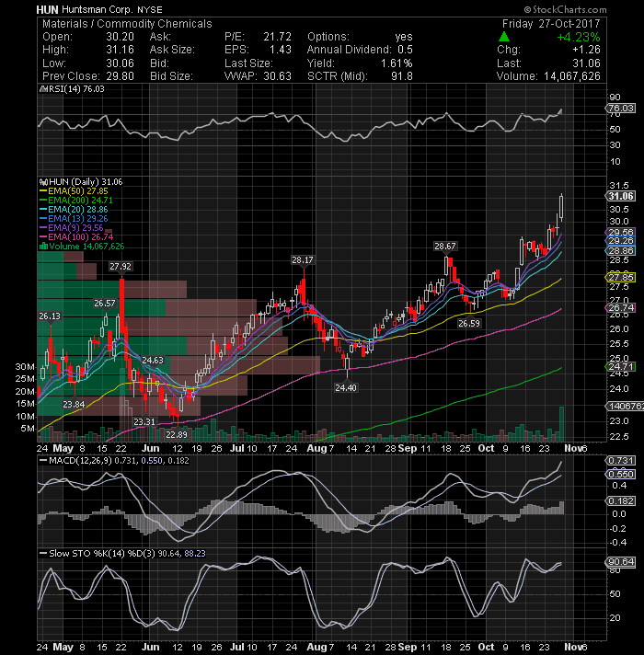The height and width of the screenshot is (655, 644).
Task: Click the 28.17 peak price label
Action: tap(303, 259)
